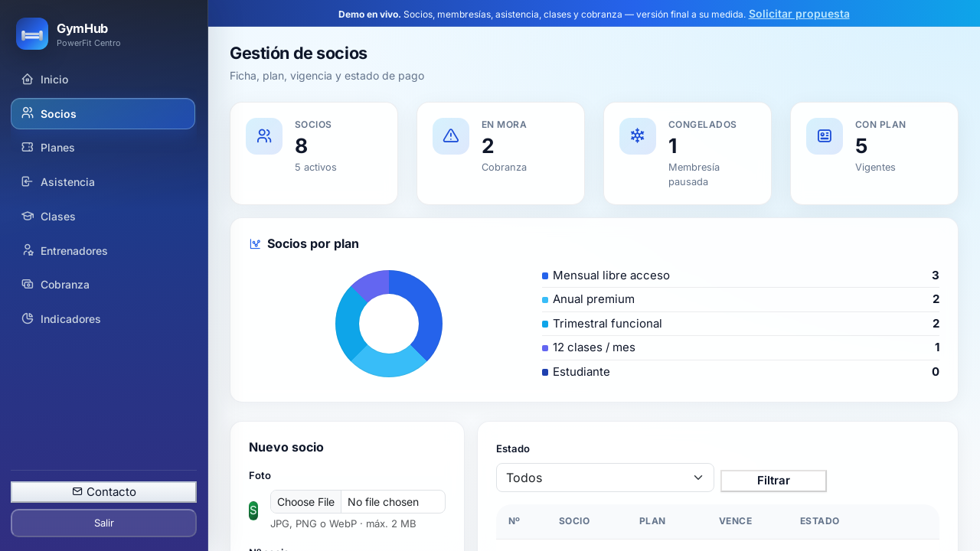Click the SOCIO column header

[574, 521]
